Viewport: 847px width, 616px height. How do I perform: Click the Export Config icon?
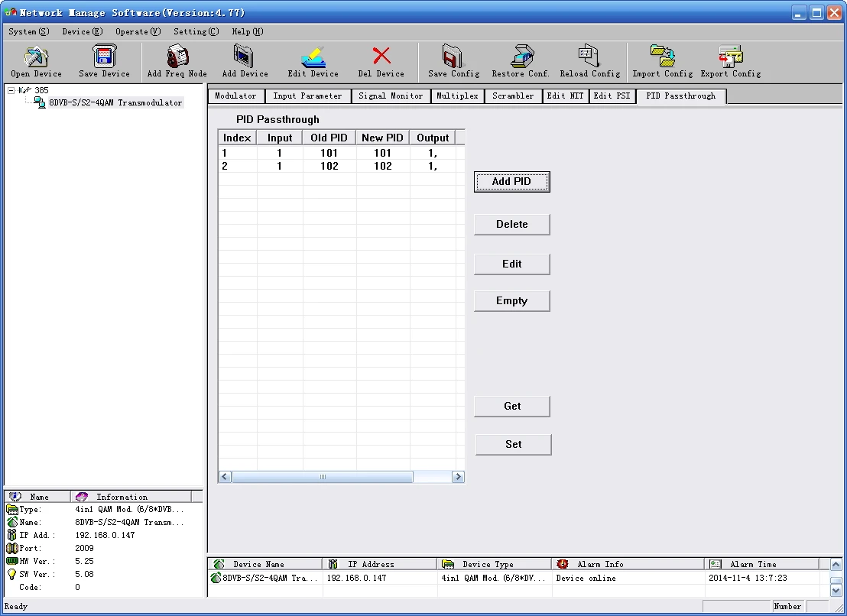click(730, 57)
